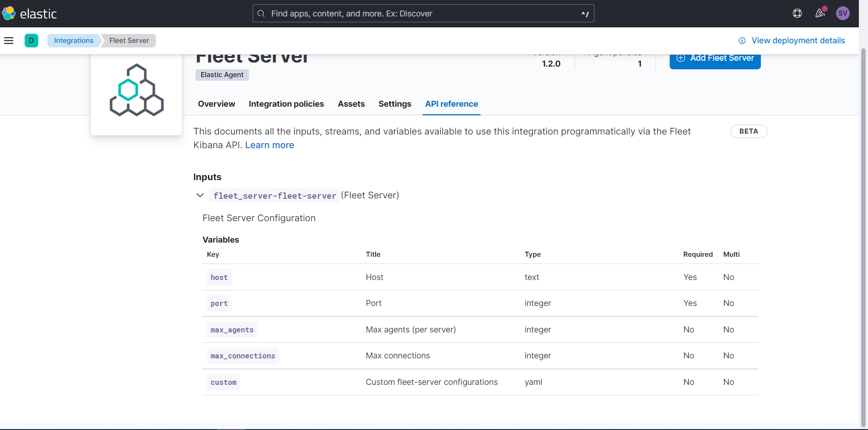Open the notifications bell

(820, 13)
